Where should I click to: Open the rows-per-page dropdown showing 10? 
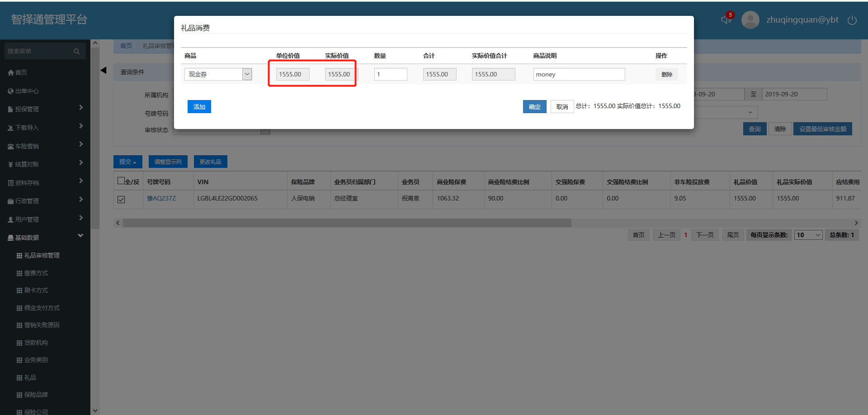coord(808,235)
